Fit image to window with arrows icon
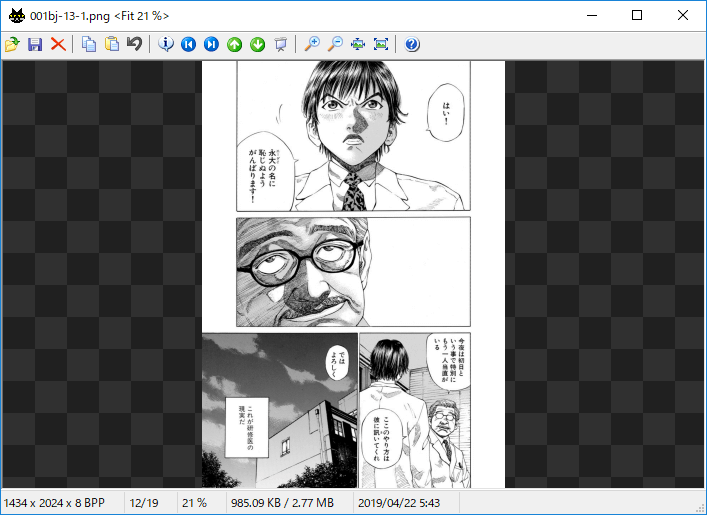The image size is (707, 515). tap(358, 44)
